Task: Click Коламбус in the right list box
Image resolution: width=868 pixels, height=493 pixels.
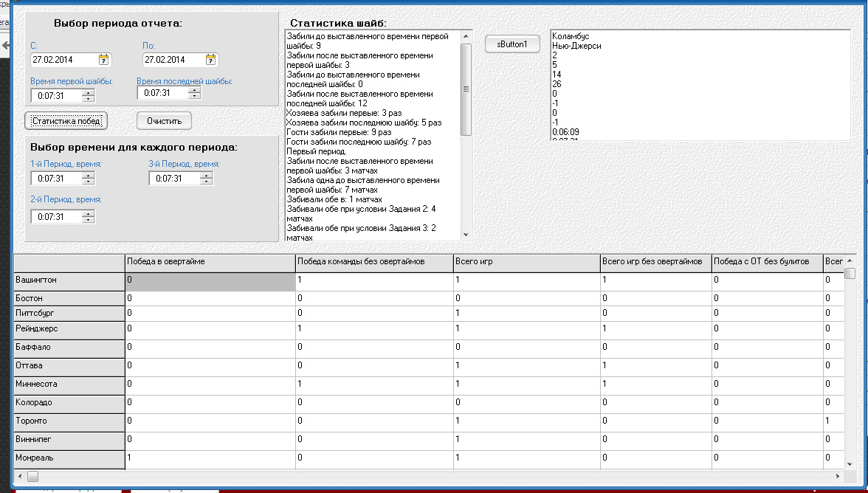Action: coord(571,36)
